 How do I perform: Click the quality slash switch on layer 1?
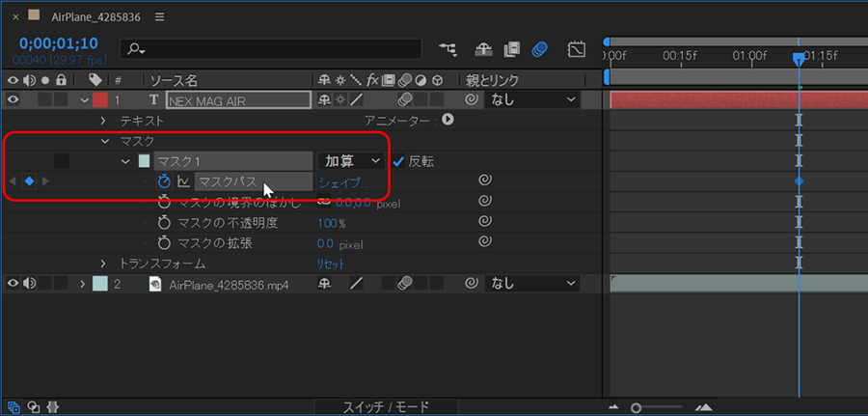coord(357,99)
